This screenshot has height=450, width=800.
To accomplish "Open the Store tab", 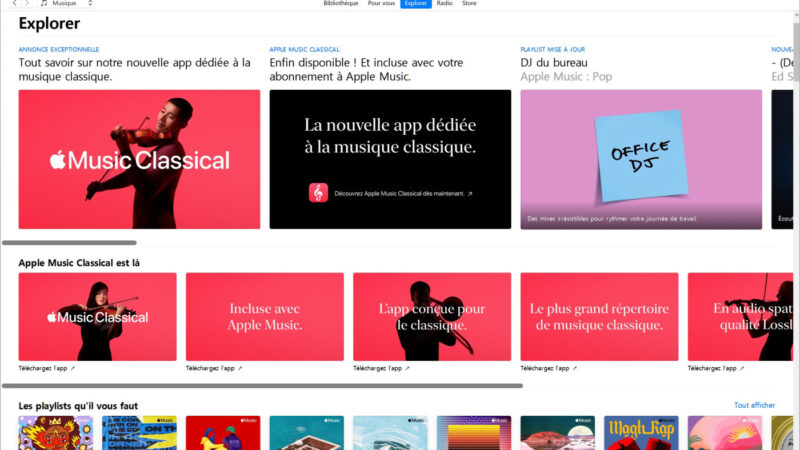I will click(469, 3).
